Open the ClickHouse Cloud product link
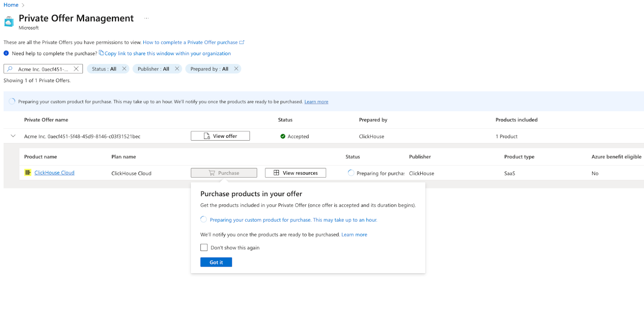The image size is (644, 313). coord(54,173)
